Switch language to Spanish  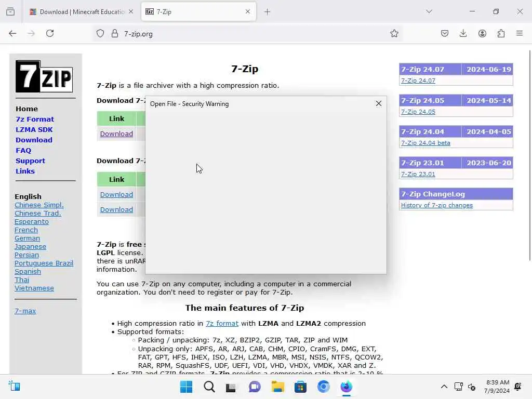28,271
